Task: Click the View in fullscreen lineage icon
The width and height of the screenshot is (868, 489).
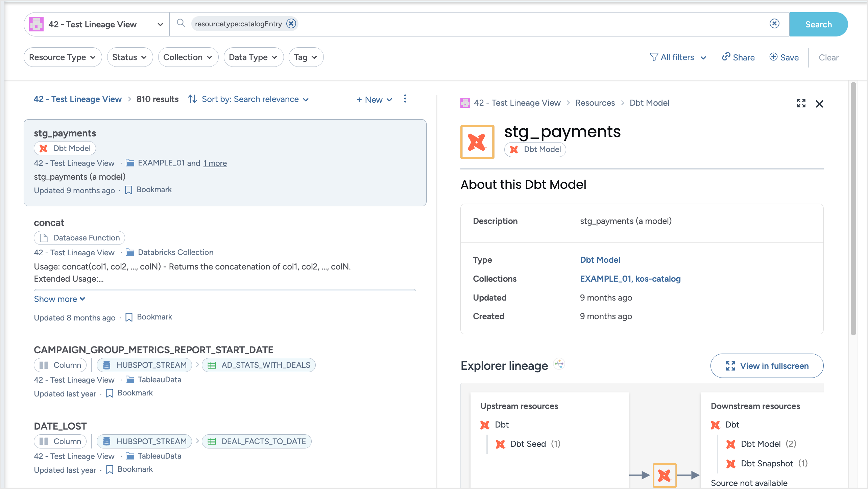Action: coord(730,365)
